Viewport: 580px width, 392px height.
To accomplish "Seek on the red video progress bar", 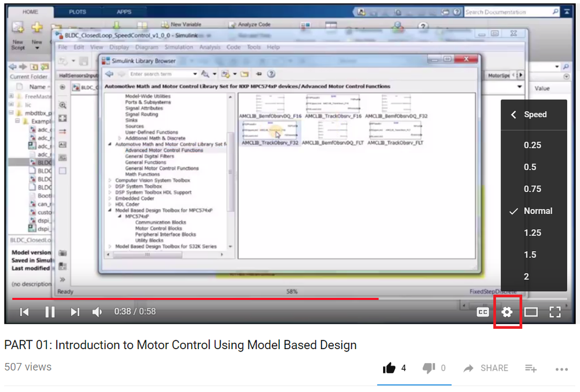I will tap(289, 299).
